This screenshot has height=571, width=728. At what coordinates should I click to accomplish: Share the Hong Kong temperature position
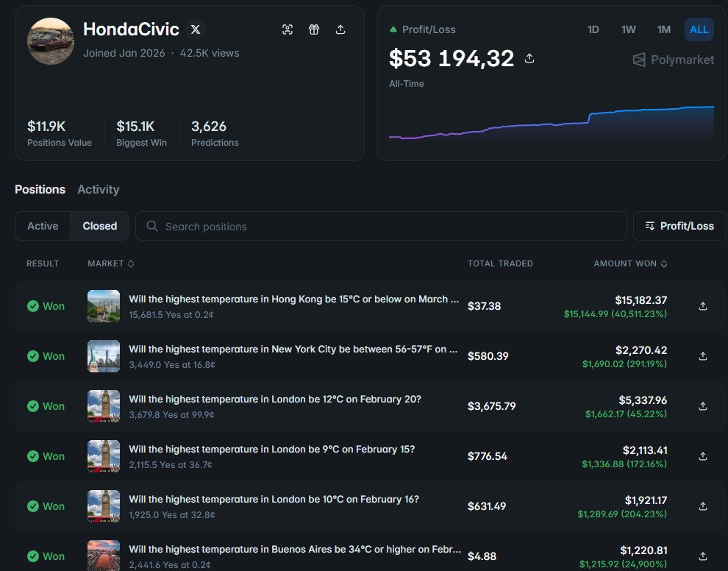[702, 306]
